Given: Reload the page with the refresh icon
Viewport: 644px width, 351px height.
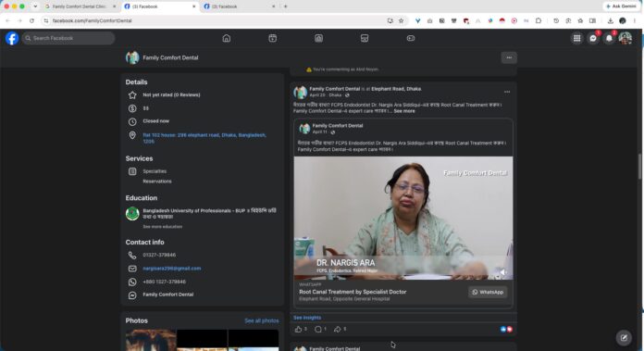Looking at the screenshot, I should [x=31, y=20].
